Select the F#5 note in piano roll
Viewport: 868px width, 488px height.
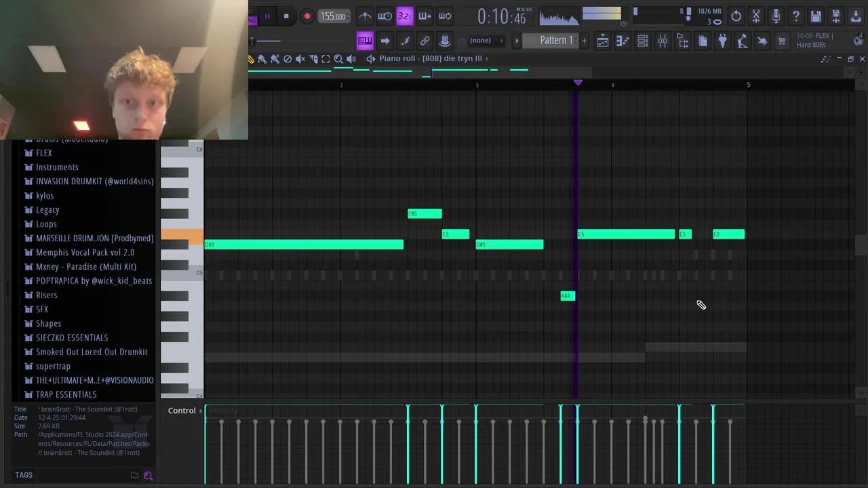point(425,214)
